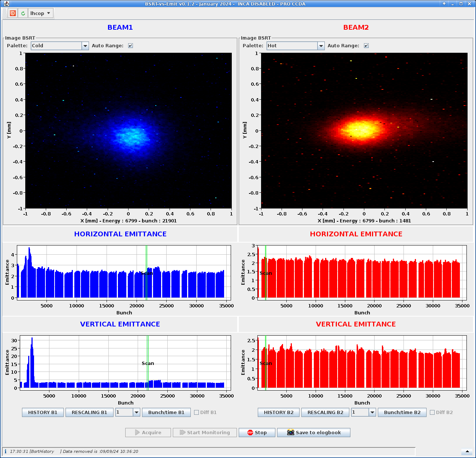Click the HISTORY B1 button
476x458 pixels.
43,412
